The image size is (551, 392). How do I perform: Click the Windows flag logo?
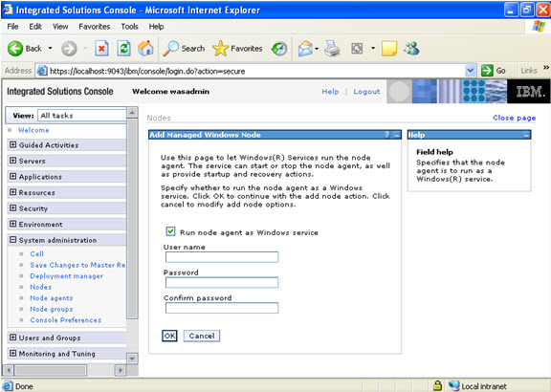[539, 27]
